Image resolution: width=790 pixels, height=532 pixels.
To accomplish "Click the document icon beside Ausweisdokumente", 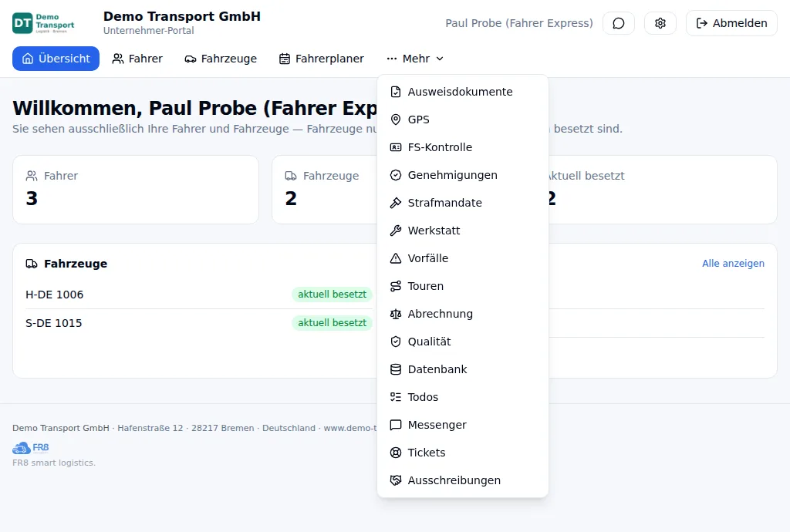I will (x=396, y=92).
